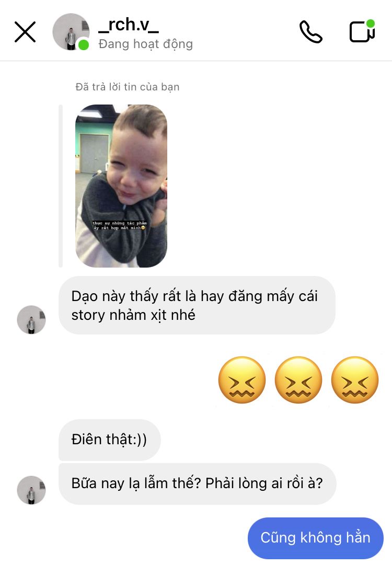Tap the "Đang hoạt động" status text
Image resolution: width=392 pixels, height=577 pixels.
pyautogui.click(x=146, y=44)
